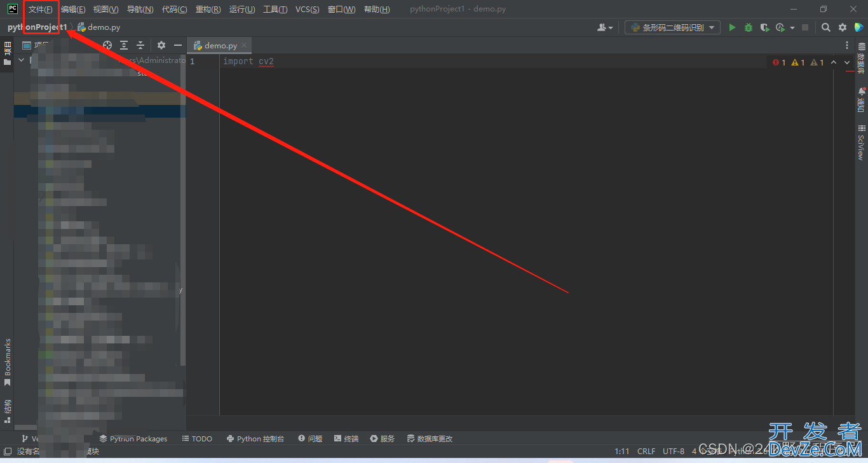Expand the profiler run options arrow
This screenshot has width=868, height=463.
tap(792, 28)
